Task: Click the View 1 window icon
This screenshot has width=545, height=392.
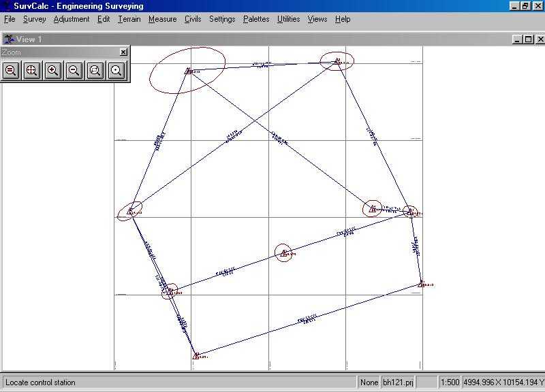Action: click(9, 39)
